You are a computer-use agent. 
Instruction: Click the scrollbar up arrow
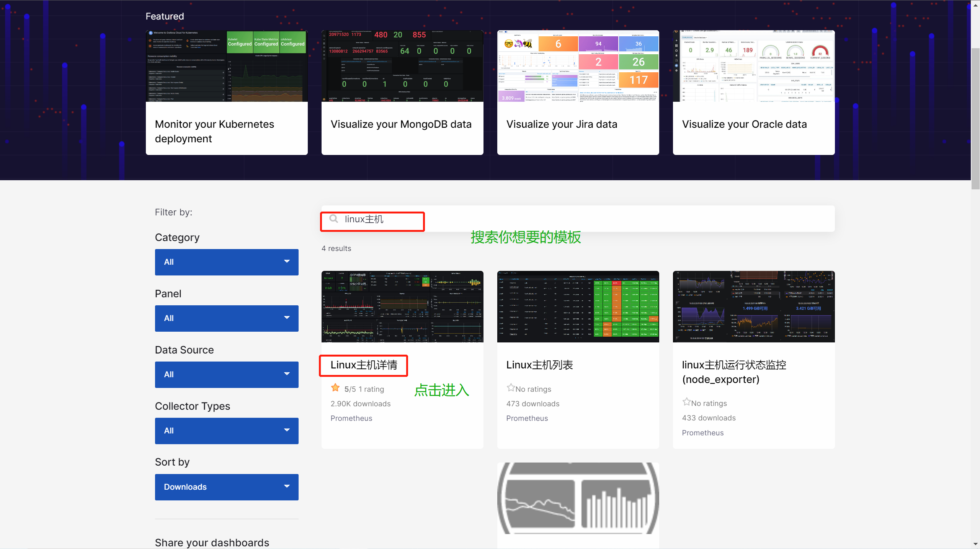click(x=975, y=5)
